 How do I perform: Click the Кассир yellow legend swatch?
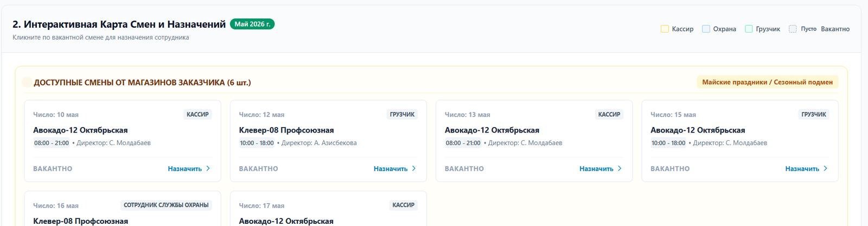point(665,29)
